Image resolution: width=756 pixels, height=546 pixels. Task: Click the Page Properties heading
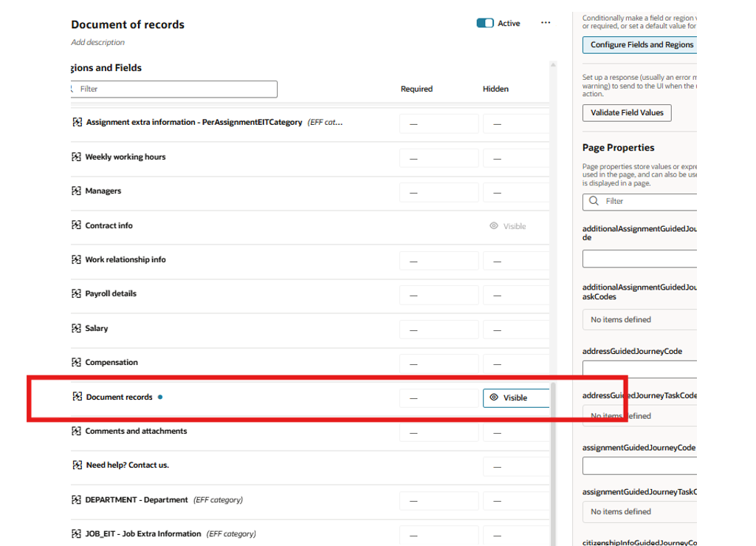pos(618,148)
